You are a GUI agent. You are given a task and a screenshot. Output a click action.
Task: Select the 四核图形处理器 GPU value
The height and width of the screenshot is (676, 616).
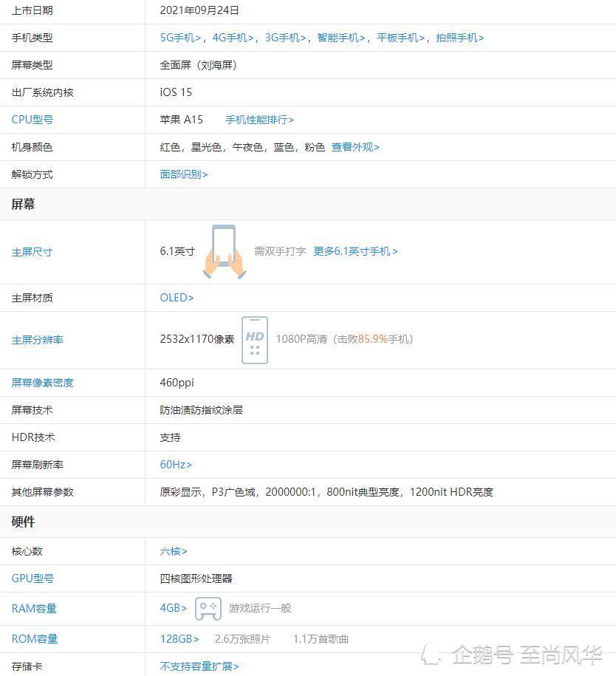click(x=196, y=578)
